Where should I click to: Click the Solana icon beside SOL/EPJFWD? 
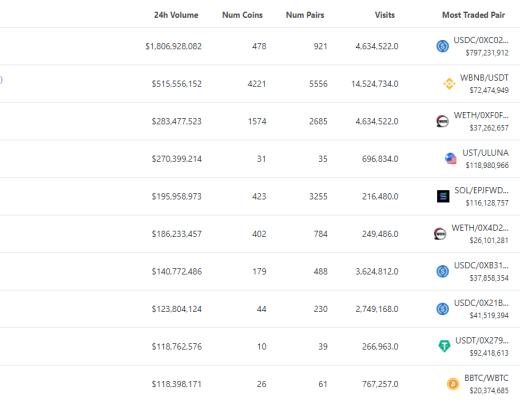tap(443, 196)
